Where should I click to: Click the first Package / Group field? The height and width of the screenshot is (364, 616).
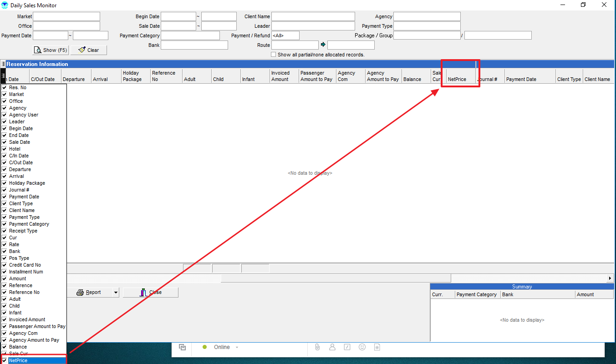tap(427, 35)
